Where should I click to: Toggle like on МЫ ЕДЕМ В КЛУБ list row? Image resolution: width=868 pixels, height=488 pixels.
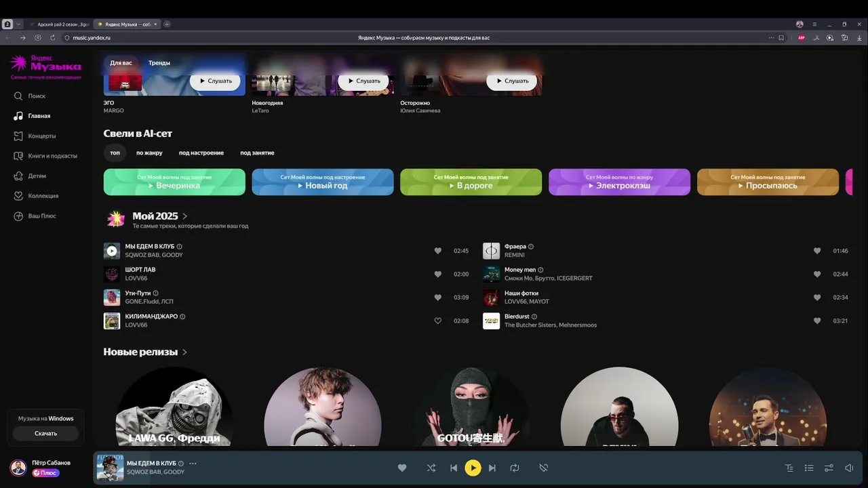click(438, 251)
